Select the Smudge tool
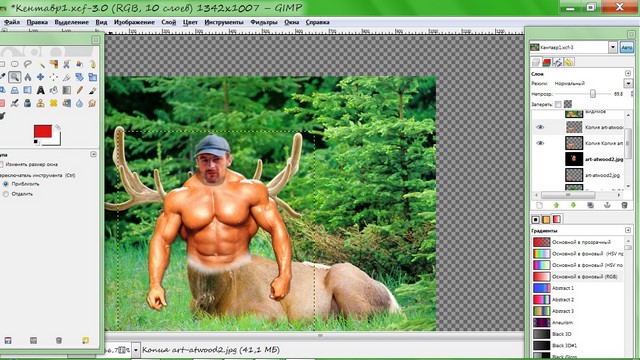The image size is (640, 360). point(92,103)
